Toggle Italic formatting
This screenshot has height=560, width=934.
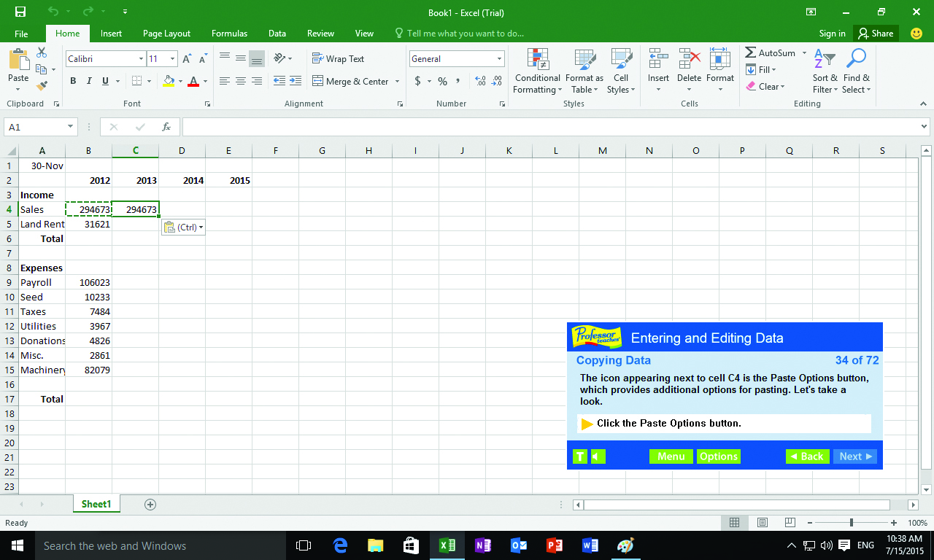pyautogui.click(x=89, y=81)
